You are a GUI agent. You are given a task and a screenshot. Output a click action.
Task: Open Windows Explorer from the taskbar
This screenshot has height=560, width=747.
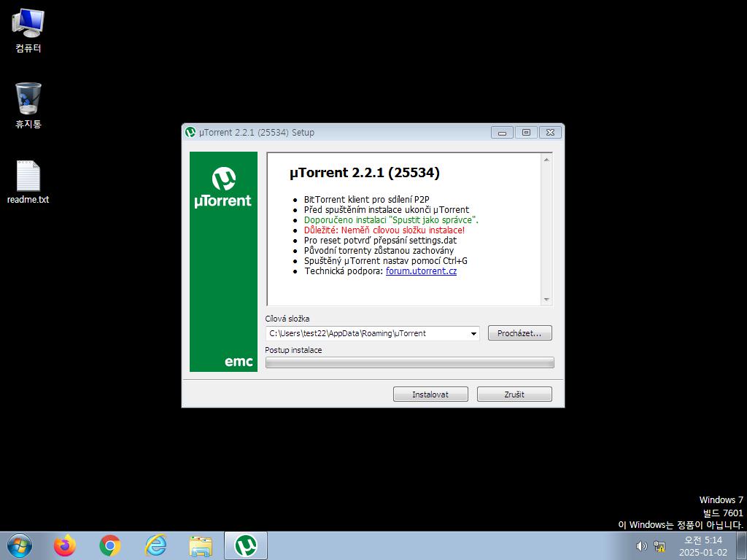coord(201,546)
